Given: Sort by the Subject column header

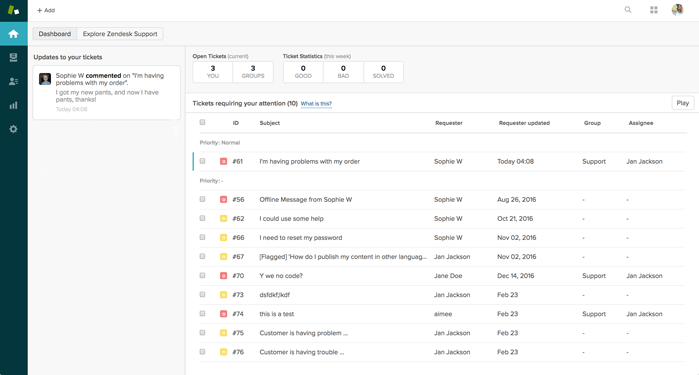Looking at the screenshot, I should (x=270, y=123).
